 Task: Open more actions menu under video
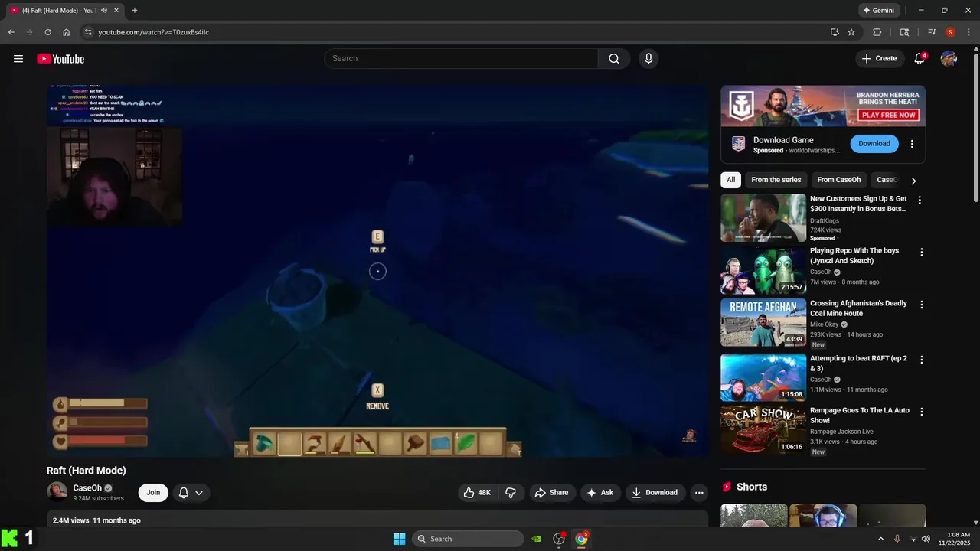click(x=699, y=493)
